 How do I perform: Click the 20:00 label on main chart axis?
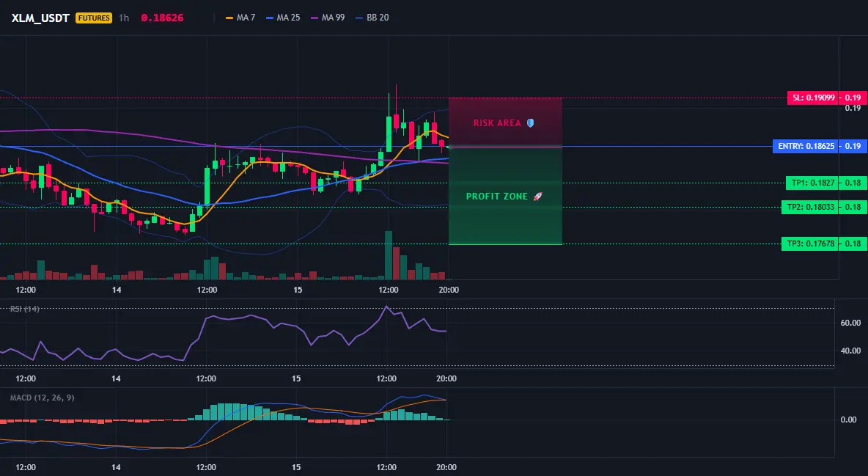point(449,290)
